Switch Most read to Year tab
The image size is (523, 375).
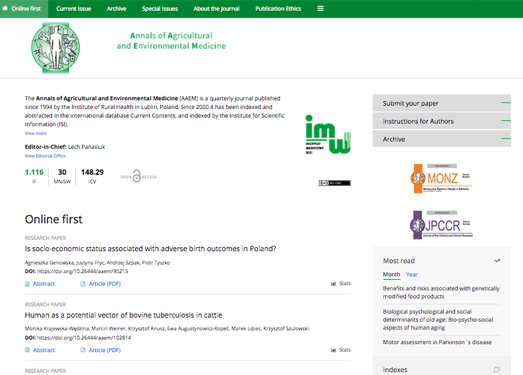412,275
